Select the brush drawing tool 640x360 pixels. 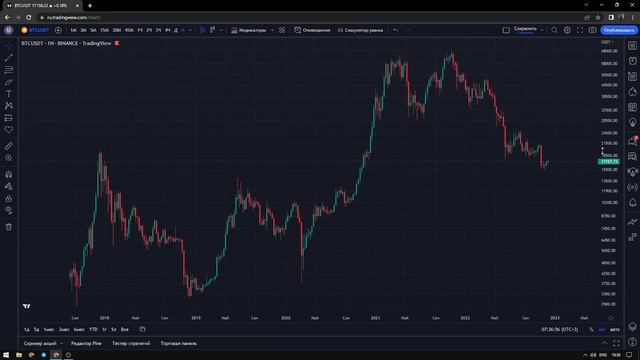tap(9, 82)
